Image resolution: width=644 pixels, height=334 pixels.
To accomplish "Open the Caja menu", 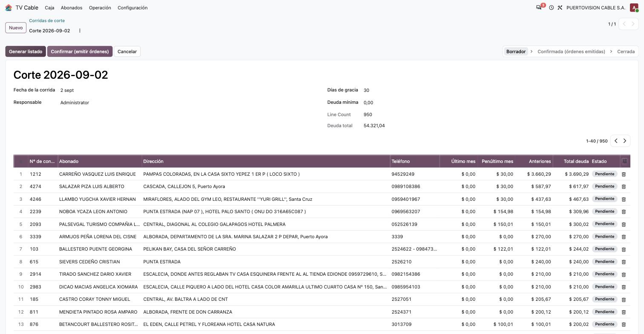I will [x=49, y=8].
